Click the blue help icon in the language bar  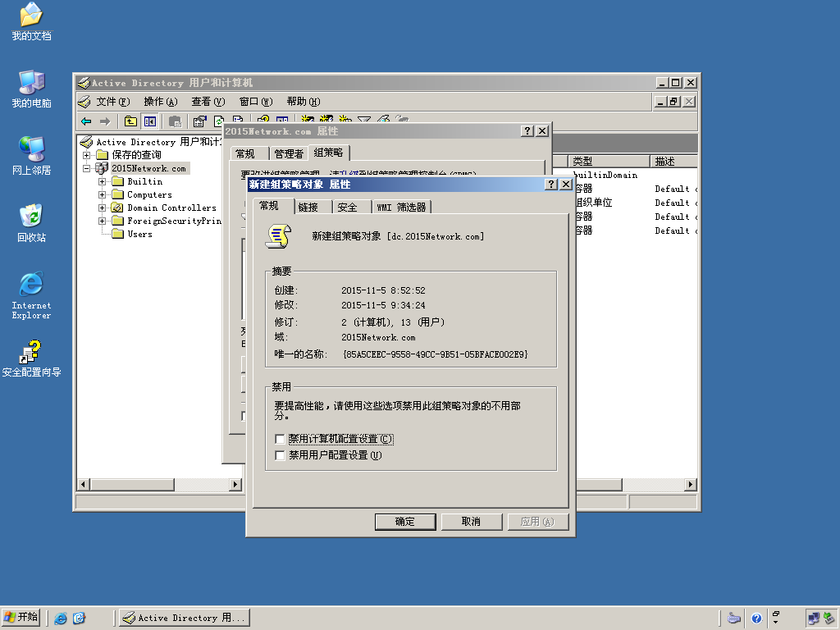coord(756,619)
